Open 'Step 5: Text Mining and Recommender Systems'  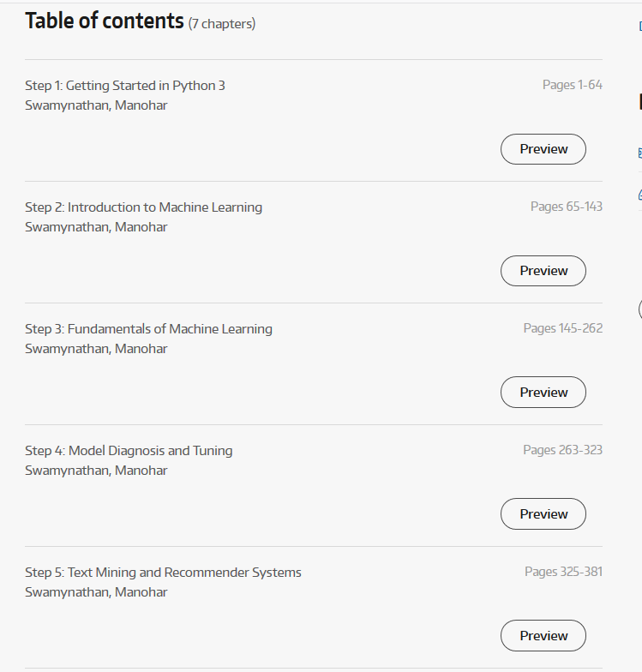point(163,573)
